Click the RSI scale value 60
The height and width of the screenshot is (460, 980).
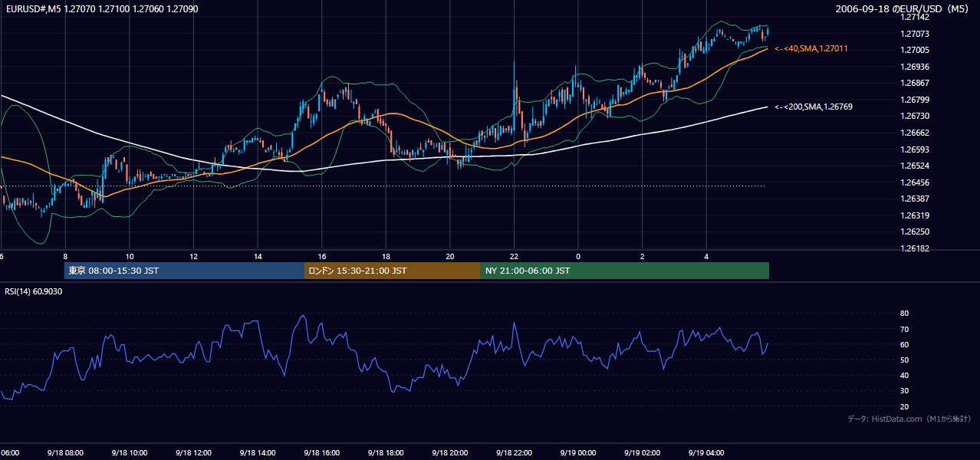pyautogui.click(x=904, y=344)
